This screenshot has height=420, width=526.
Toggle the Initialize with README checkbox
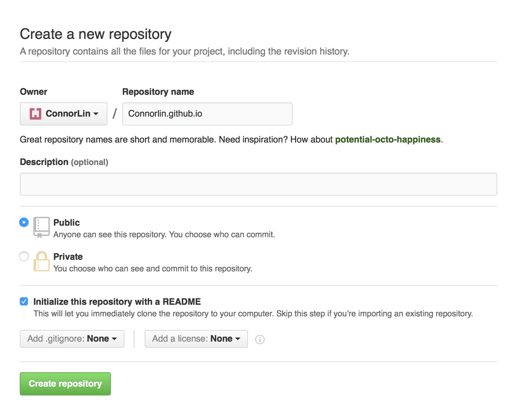pos(24,301)
